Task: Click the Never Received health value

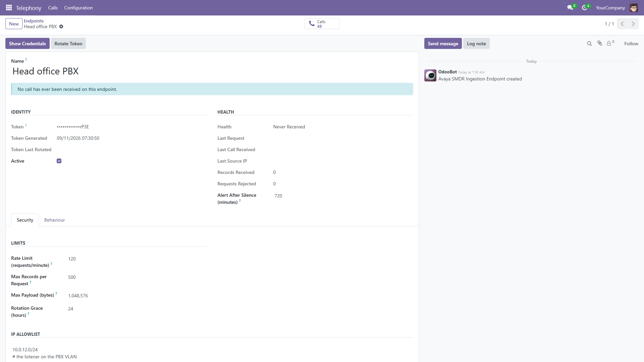Action: coord(289,127)
